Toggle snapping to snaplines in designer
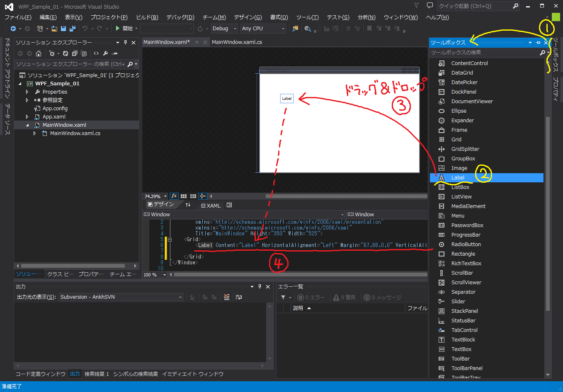Screen dimensions: 563x392 coord(202,196)
